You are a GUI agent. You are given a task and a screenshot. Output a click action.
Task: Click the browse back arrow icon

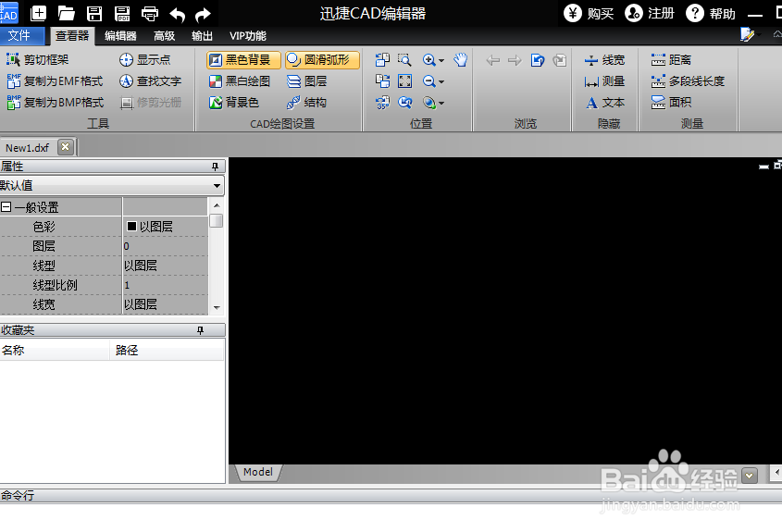click(x=492, y=60)
